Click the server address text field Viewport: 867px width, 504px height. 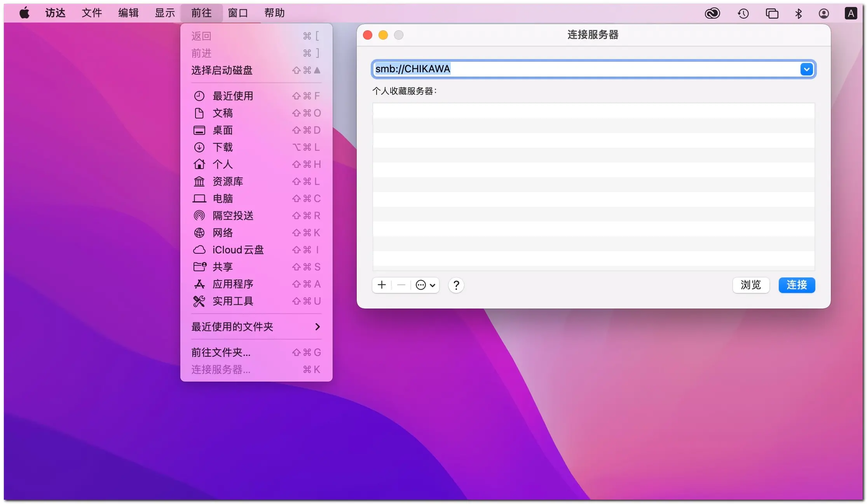click(583, 69)
